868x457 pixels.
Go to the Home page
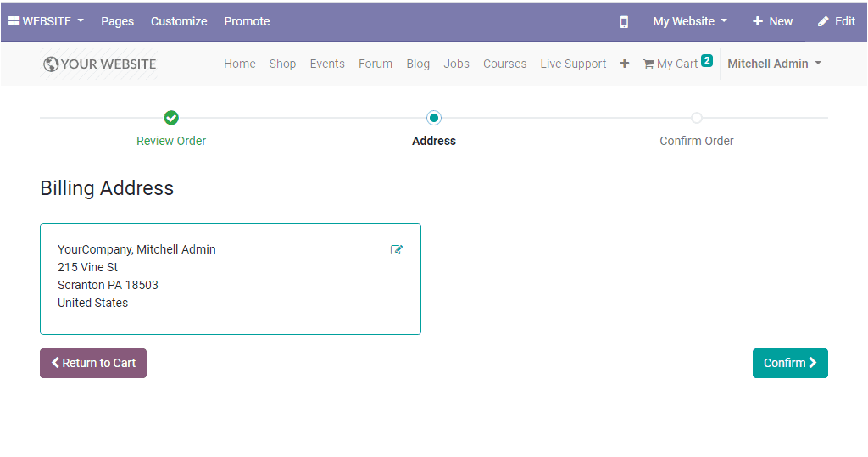tap(240, 64)
